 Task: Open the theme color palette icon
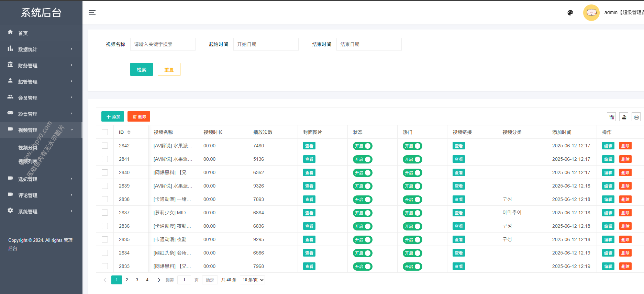[x=570, y=13]
